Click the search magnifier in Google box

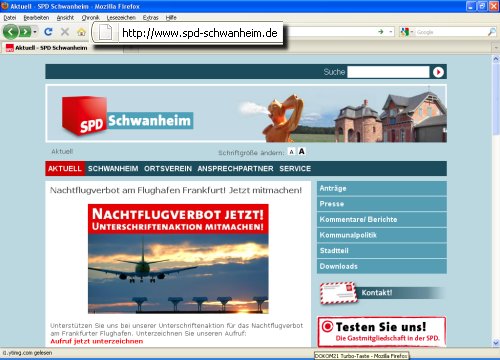coord(491,32)
